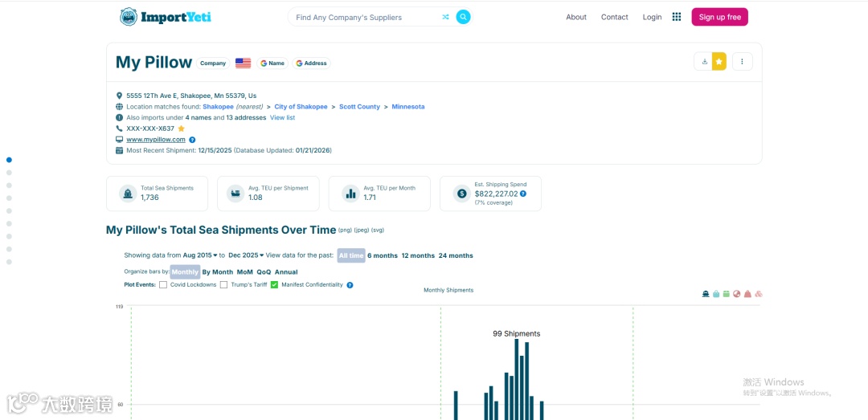
Task: Click help icon beside Manifest Confidentiality
Action: point(350,285)
